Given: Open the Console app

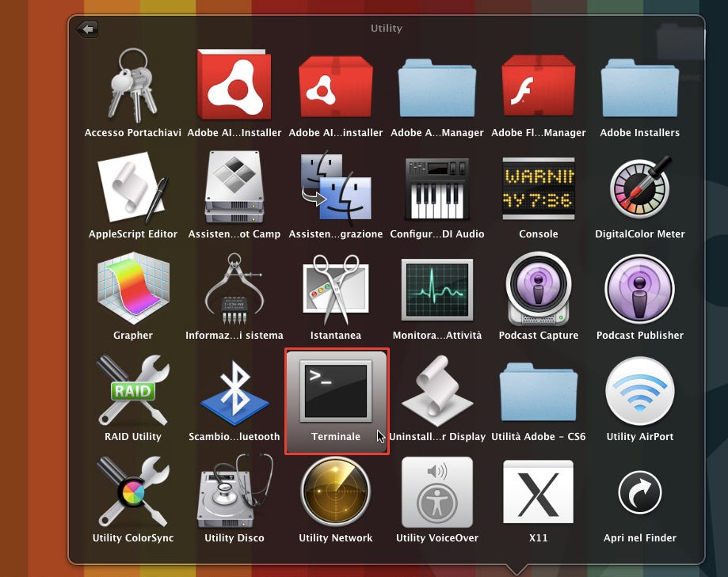Looking at the screenshot, I should click(x=539, y=188).
